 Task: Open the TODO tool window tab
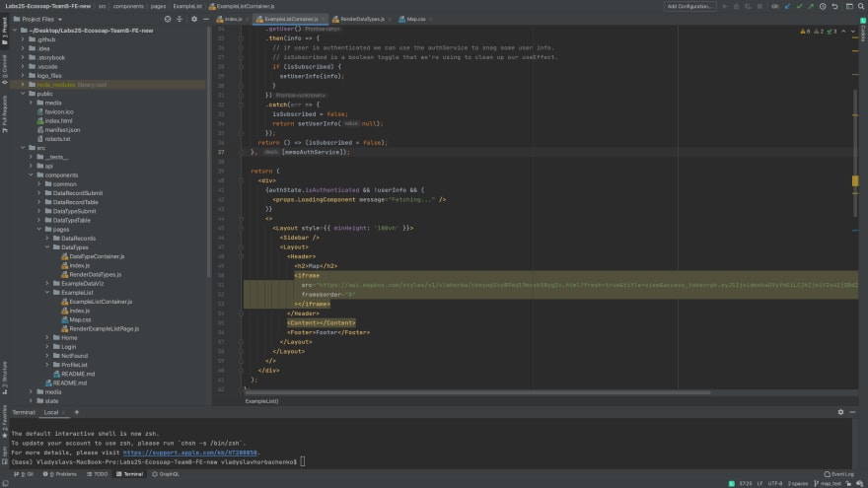coord(98,474)
